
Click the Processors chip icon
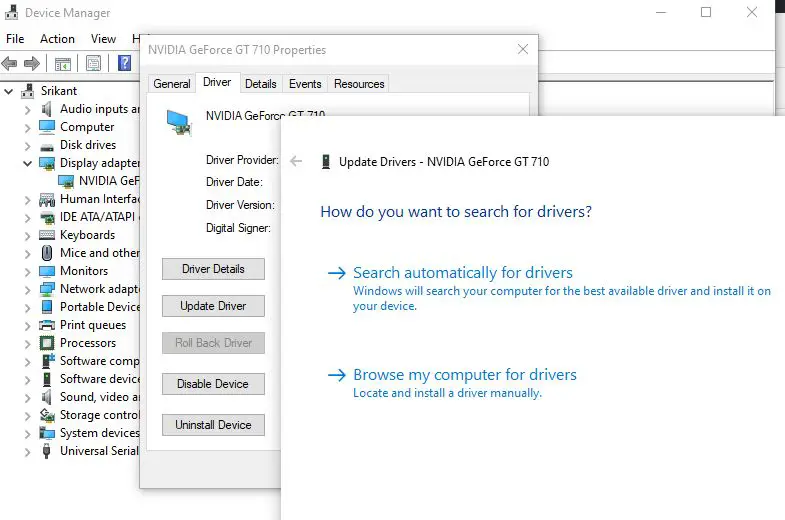pyautogui.click(x=47, y=343)
